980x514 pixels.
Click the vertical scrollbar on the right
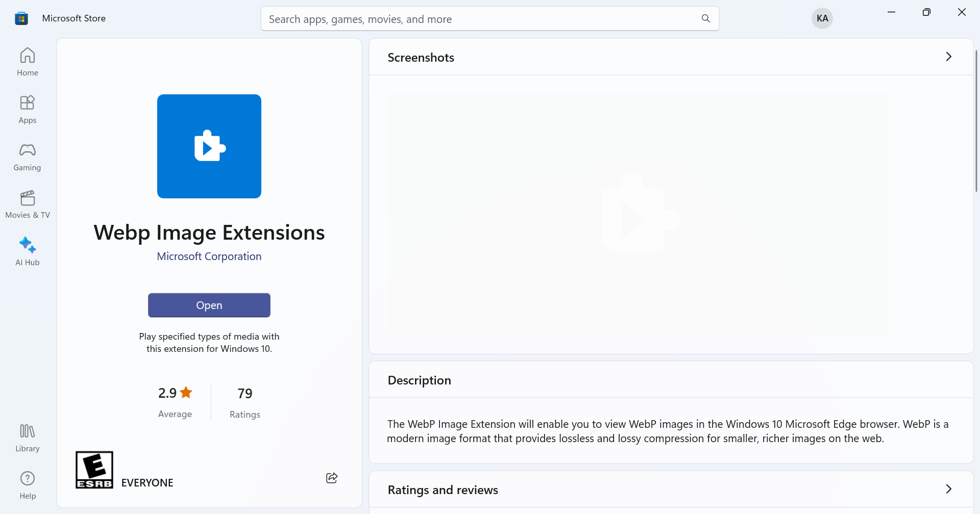[976, 121]
